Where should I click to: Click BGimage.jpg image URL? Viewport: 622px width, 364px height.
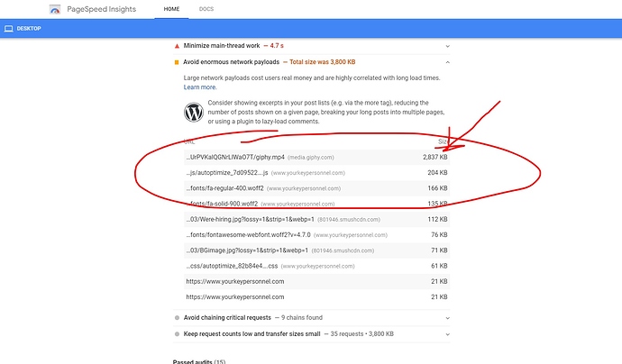pyautogui.click(x=247, y=250)
